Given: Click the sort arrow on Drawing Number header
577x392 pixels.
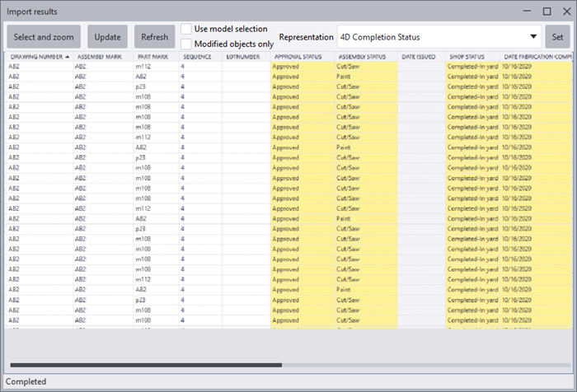Looking at the screenshot, I should point(67,57).
